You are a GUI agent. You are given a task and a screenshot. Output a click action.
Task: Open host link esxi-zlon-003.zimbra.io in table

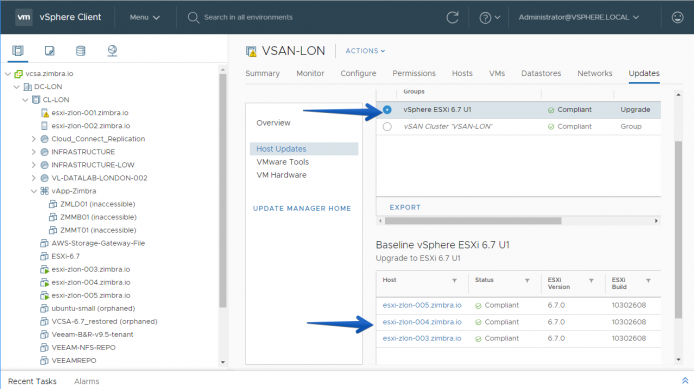[x=422, y=339]
